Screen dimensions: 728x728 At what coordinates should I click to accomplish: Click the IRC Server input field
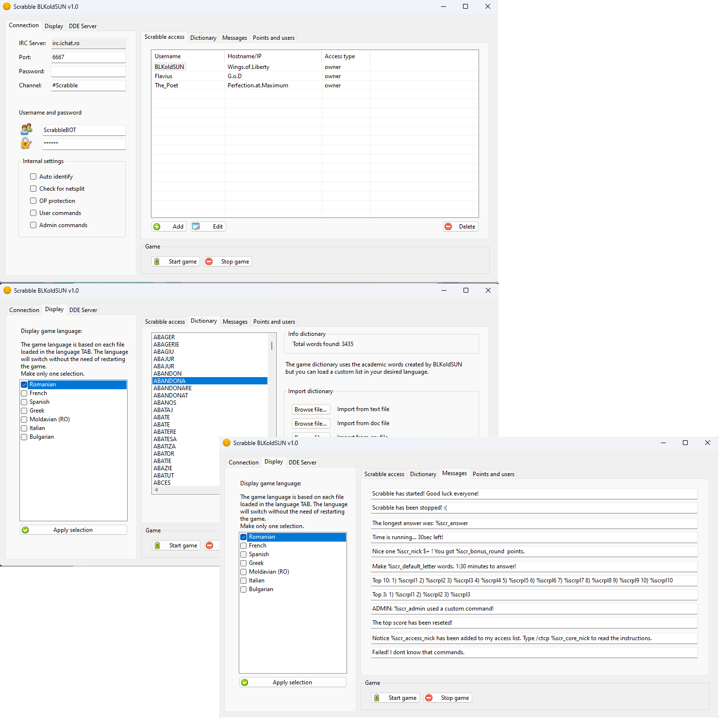click(88, 43)
